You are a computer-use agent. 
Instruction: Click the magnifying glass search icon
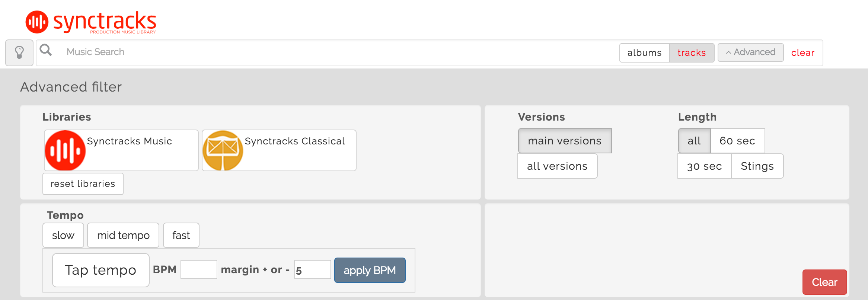46,50
